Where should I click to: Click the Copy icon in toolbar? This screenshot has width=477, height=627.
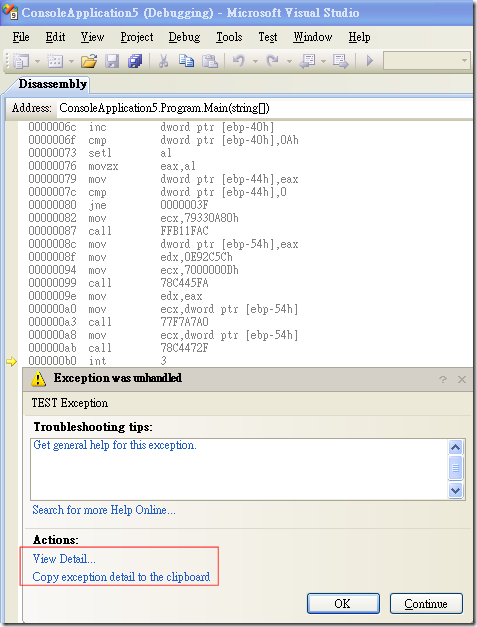click(186, 61)
